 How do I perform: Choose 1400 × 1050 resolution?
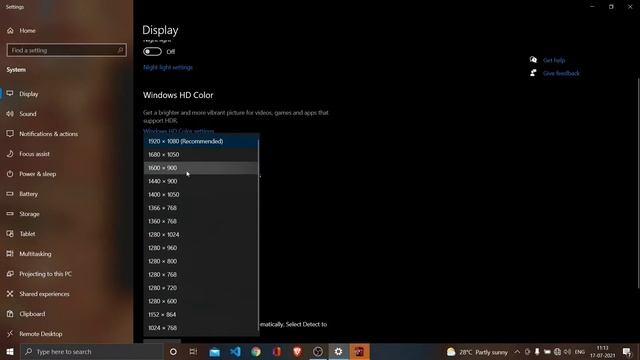pyautogui.click(x=201, y=195)
